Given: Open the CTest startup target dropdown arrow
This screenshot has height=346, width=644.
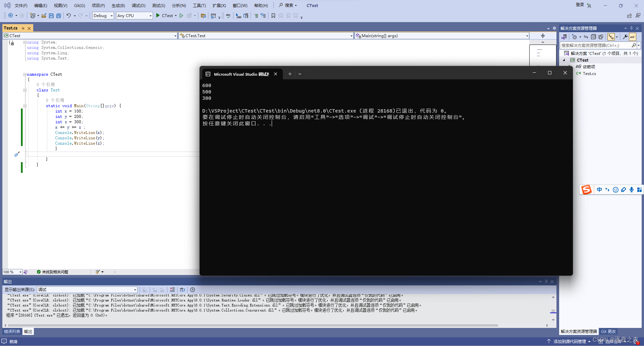Looking at the screenshot, I should coord(176,16).
